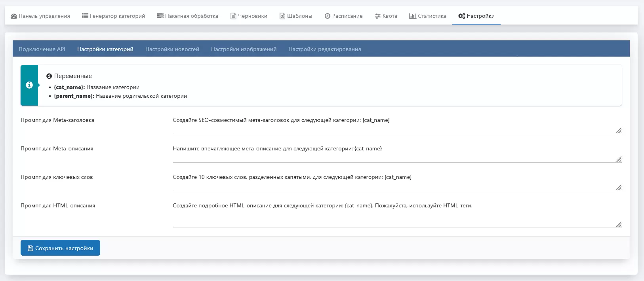
Task: Open Настройки изображений subtab
Action: click(x=244, y=49)
